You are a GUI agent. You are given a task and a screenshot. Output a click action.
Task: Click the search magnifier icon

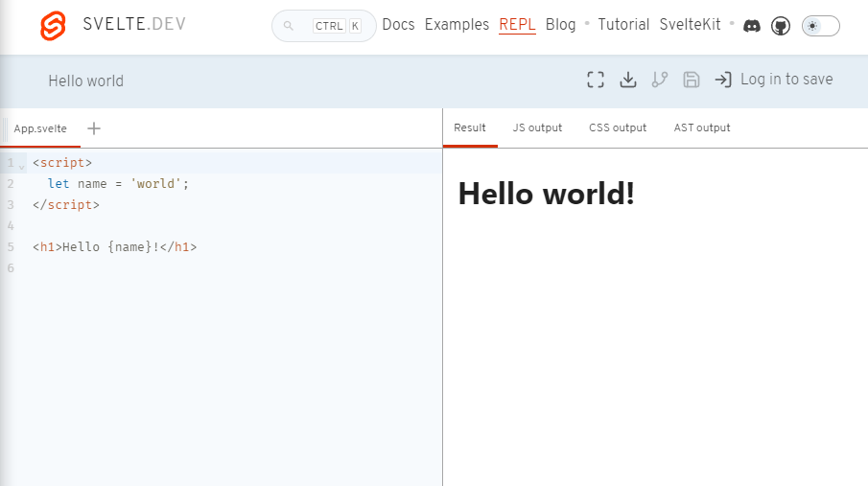pos(288,26)
